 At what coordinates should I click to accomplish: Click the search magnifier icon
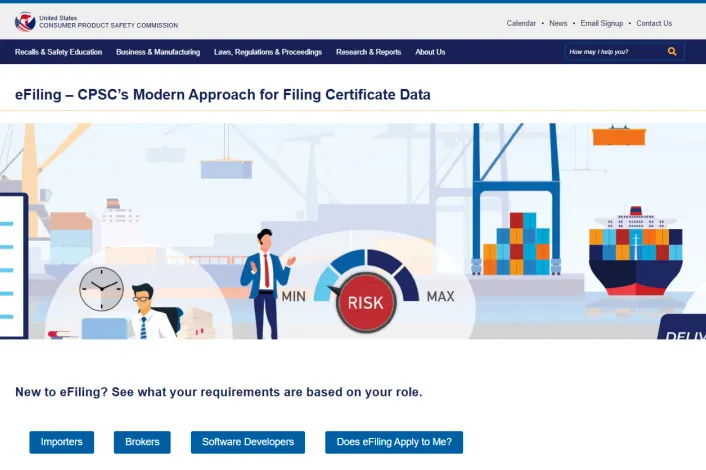tap(672, 52)
